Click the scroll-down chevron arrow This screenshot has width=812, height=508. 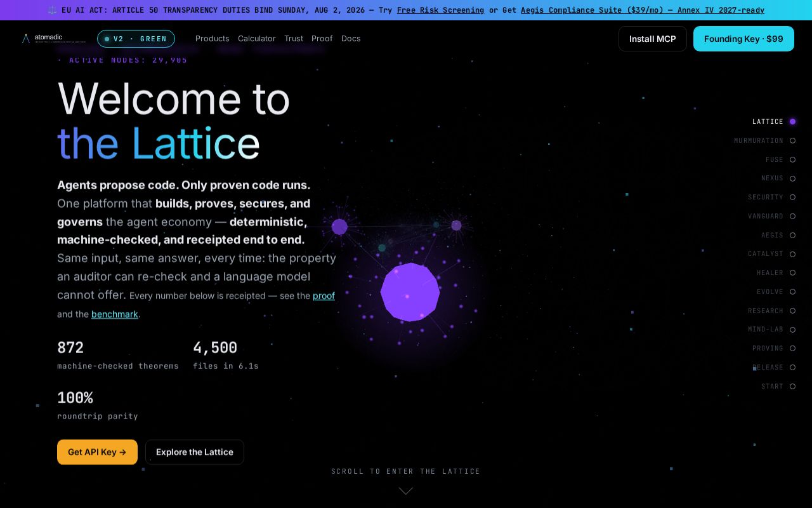406,491
